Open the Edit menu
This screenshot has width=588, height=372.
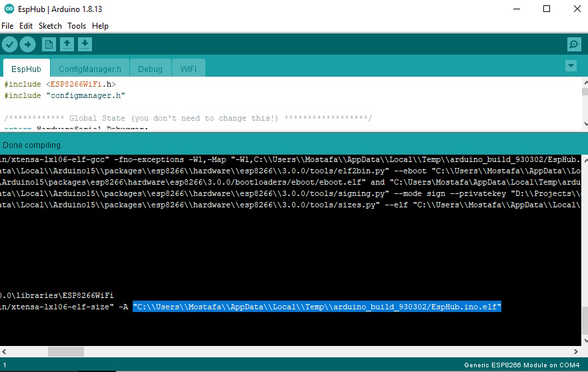(26, 26)
